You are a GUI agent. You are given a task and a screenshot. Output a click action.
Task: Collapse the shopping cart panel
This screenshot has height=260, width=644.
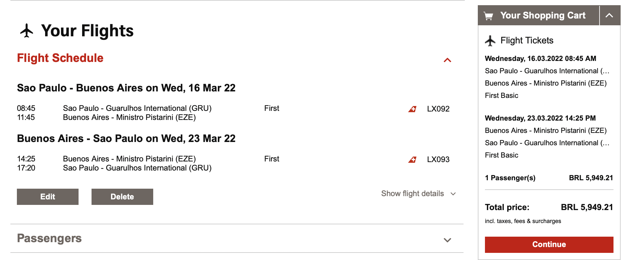point(609,15)
